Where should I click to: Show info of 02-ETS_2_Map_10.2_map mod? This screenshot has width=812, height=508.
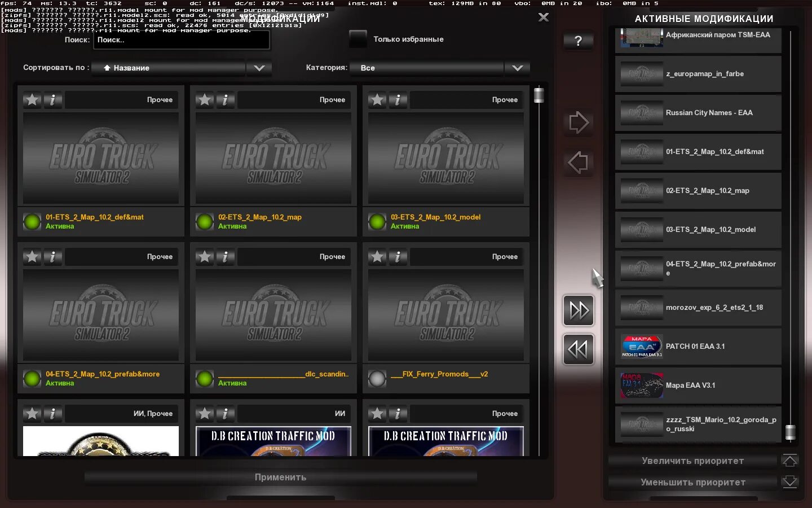point(225,100)
